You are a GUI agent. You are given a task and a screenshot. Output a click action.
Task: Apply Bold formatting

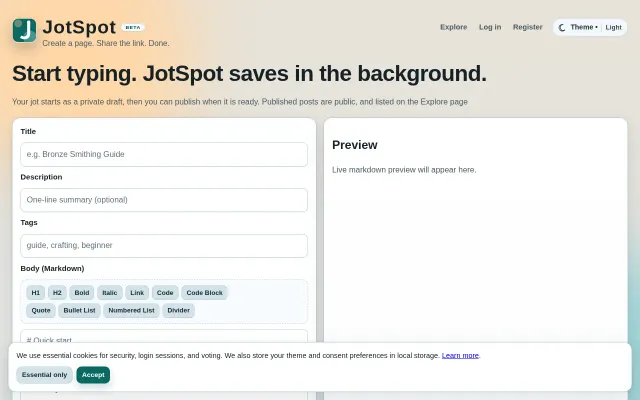tap(82, 293)
